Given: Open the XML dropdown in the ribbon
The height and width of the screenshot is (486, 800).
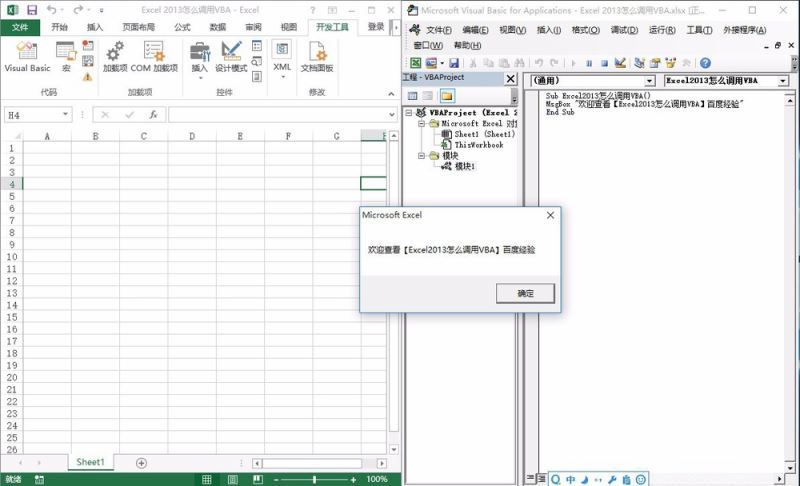Looking at the screenshot, I should [282, 59].
